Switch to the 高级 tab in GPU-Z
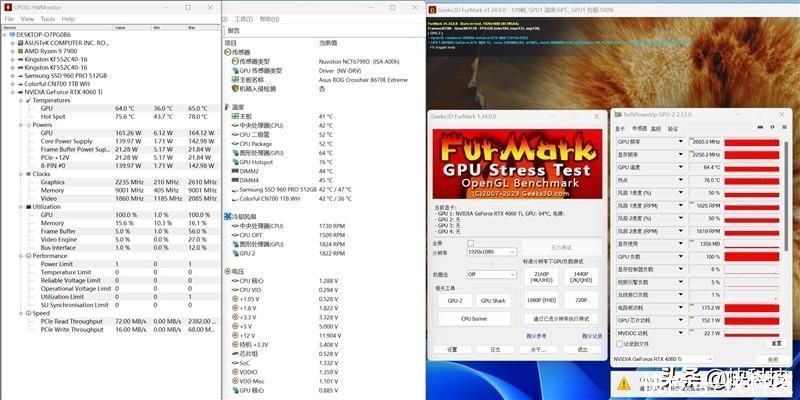 [x=656, y=129]
